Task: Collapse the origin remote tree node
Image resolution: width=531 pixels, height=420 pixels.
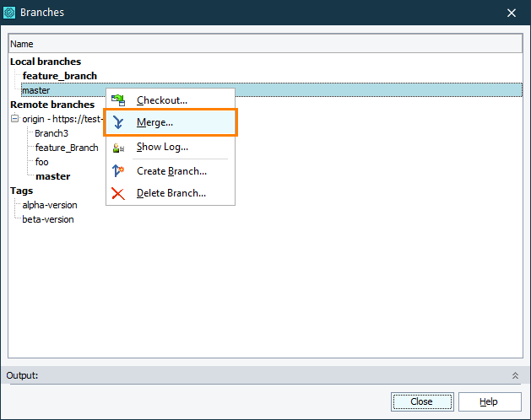Action: [x=14, y=119]
